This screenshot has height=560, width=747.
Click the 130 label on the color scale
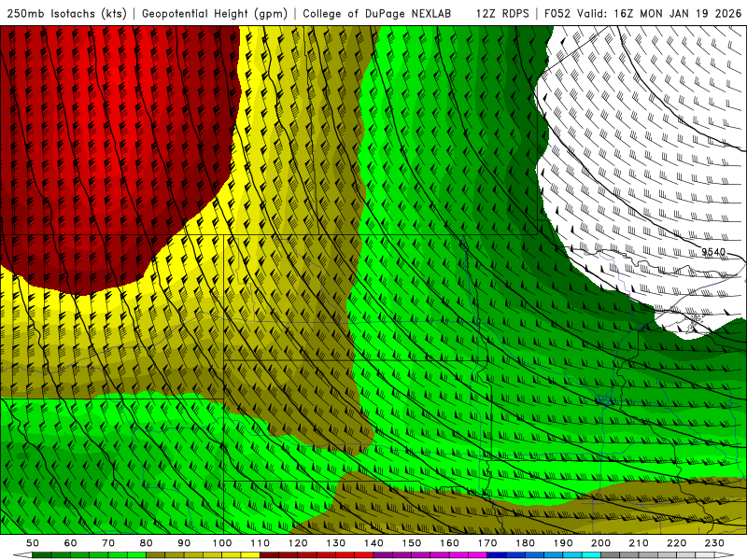tap(336, 543)
